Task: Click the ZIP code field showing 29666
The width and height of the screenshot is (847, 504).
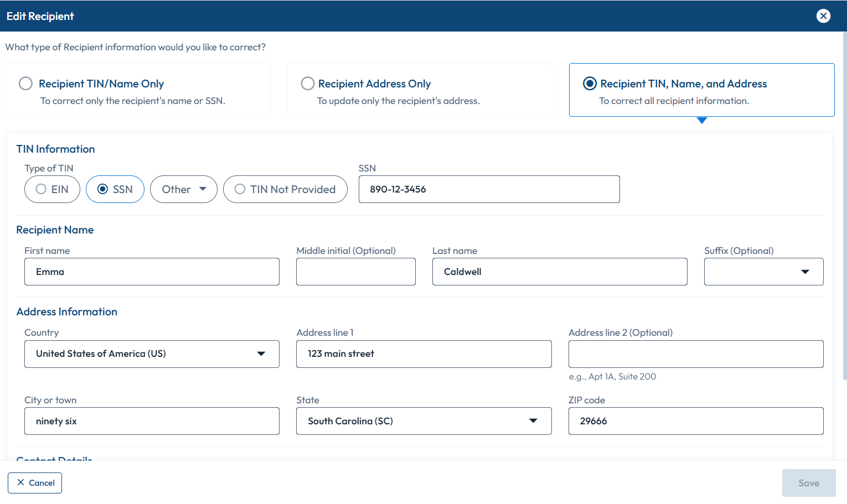Action: coord(696,421)
